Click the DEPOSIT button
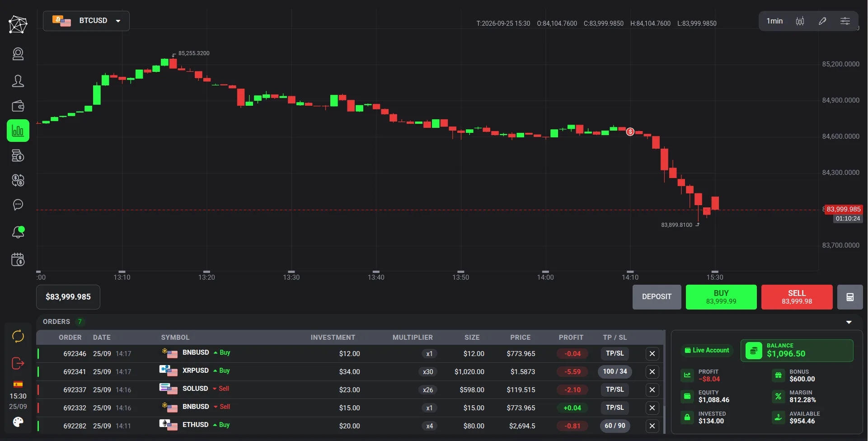The height and width of the screenshot is (441, 868). pyautogui.click(x=657, y=297)
